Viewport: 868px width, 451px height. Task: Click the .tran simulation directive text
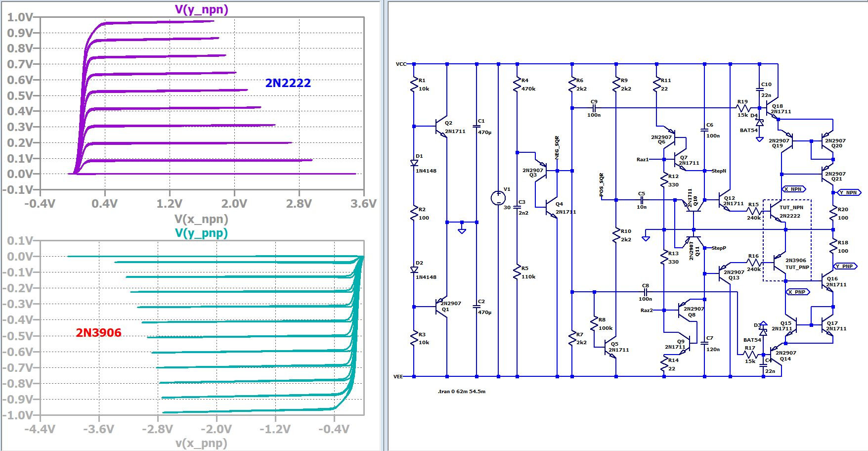[x=461, y=392]
